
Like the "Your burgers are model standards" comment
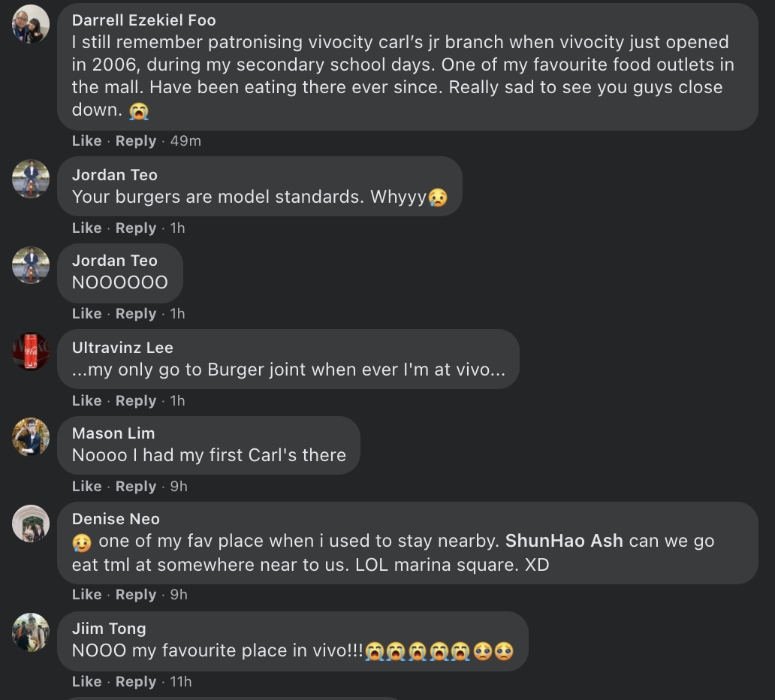tap(86, 228)
